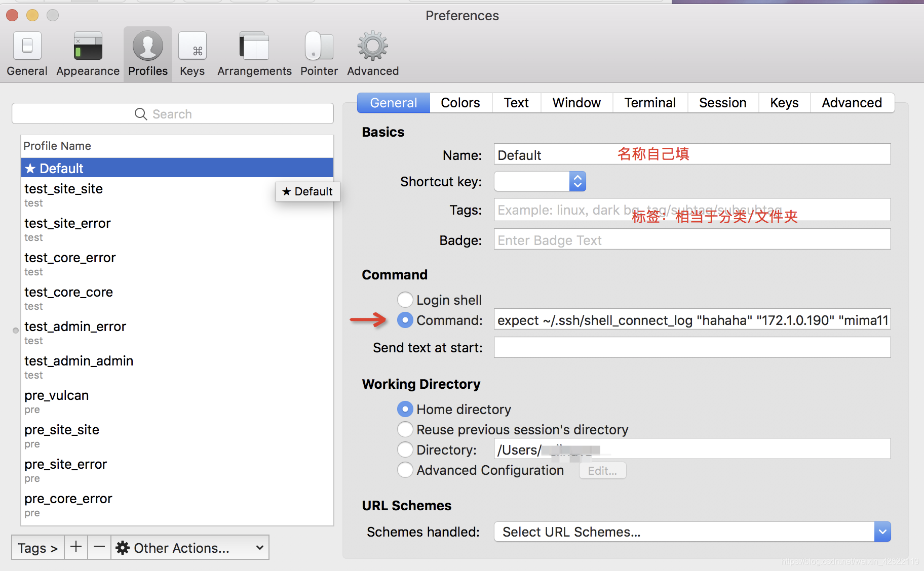Screen dimensions: 924x571
Task: Select the test_admin_error profile
Action: [177, 333]
